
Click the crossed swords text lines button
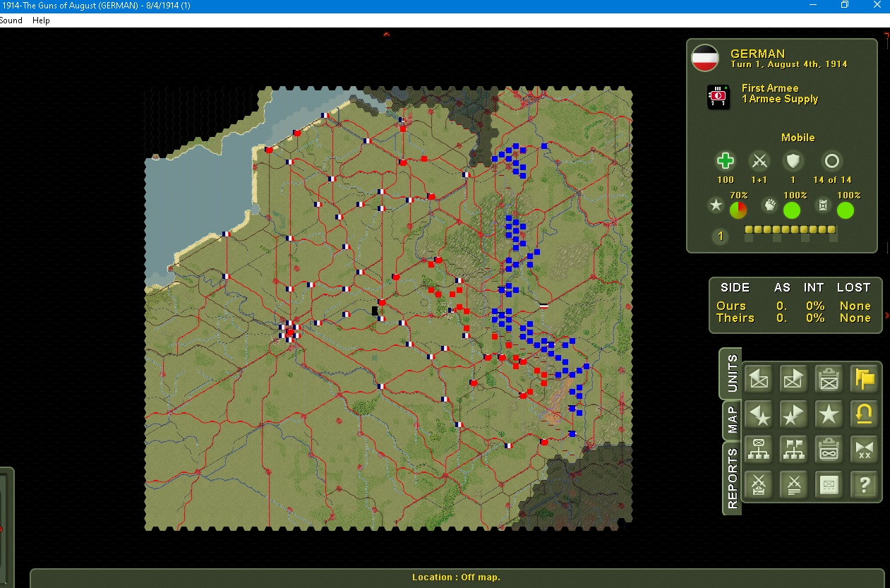793,484
